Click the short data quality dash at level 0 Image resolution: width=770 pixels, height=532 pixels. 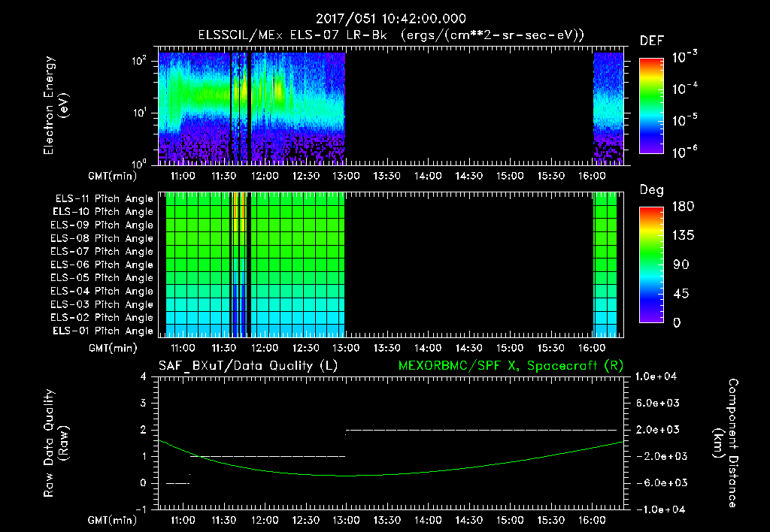[x=177, y=483]
